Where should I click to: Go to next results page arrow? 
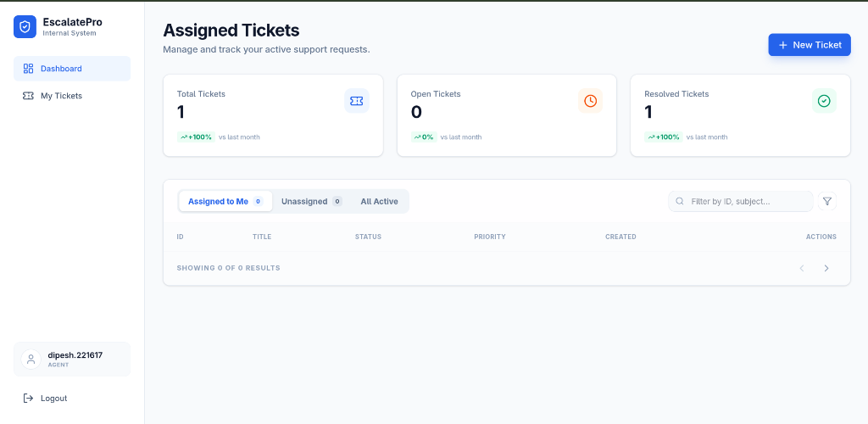pyautogui.click(x=826, y=268)
